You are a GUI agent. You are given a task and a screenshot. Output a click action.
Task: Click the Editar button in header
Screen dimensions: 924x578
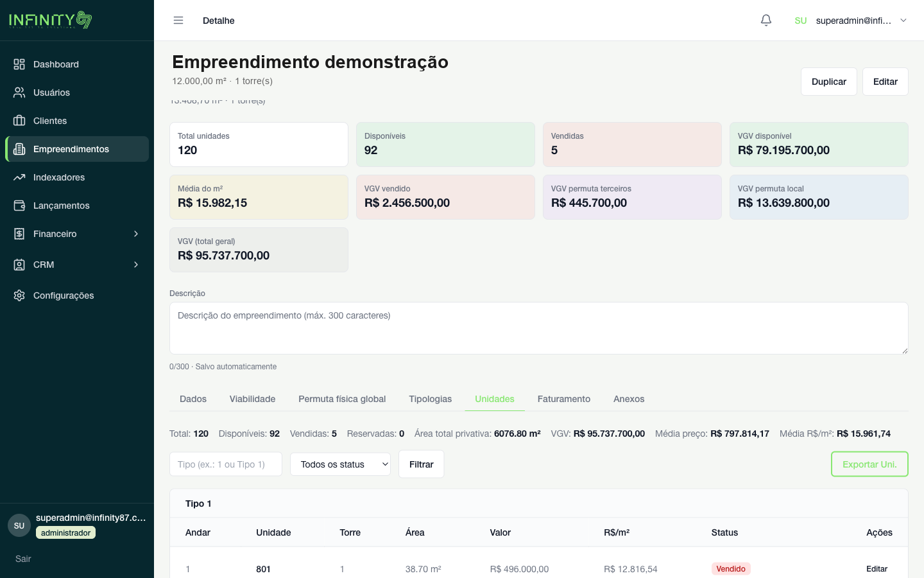point(886,82)
